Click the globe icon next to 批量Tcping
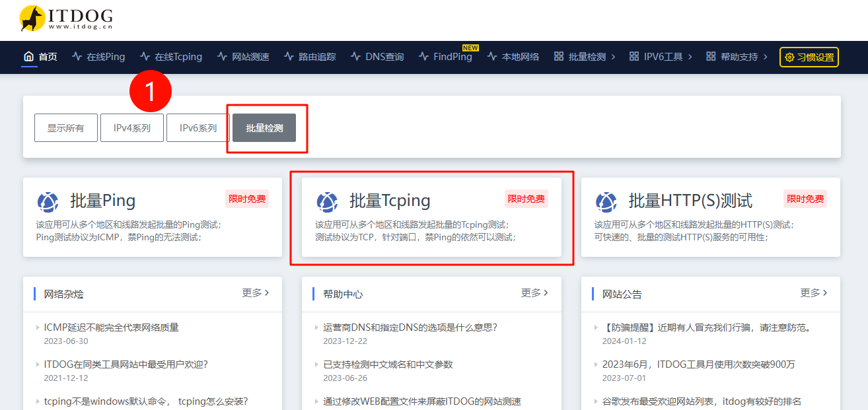Viewport: 868px width, 410px height. point(327,201)
